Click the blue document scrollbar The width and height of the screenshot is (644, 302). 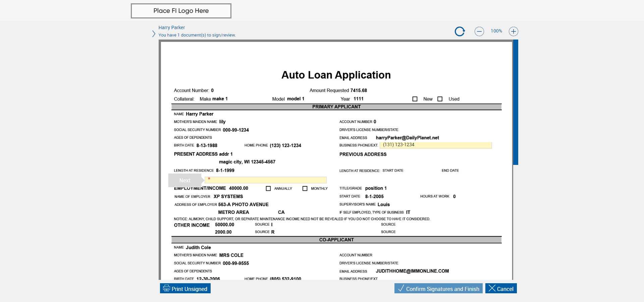(x=516, y=102)
